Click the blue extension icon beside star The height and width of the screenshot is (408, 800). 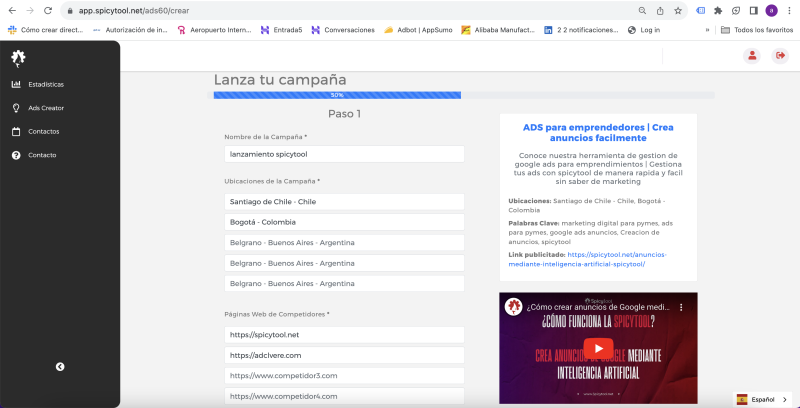pos(701,11)
